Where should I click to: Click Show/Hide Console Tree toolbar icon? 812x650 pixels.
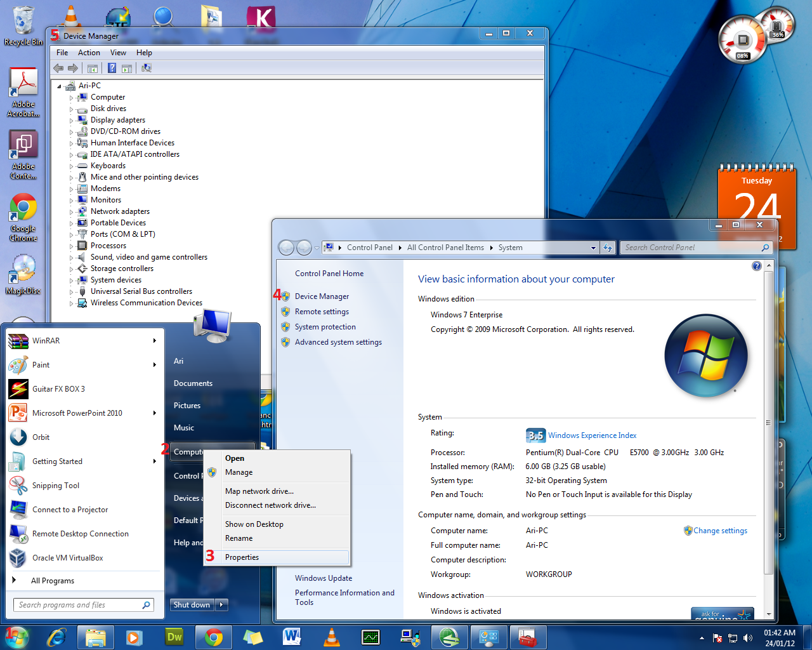coord(93,68)
